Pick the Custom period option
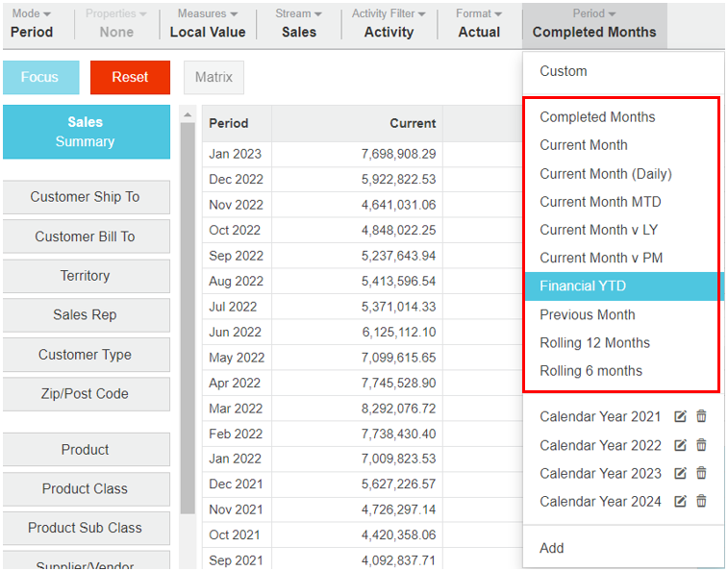The height and width of the screenshot is (571, 728). click(x=564, y=71)
